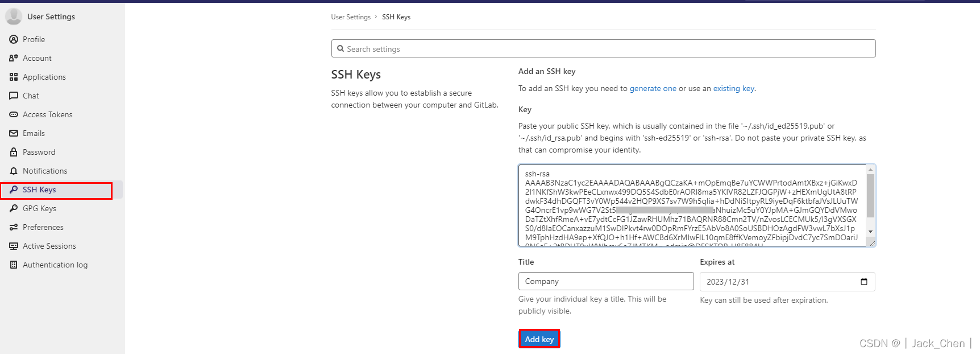This screenshot has width=980, height=354.
Task: Click the textarea resize handle corner
Action: 872,243
